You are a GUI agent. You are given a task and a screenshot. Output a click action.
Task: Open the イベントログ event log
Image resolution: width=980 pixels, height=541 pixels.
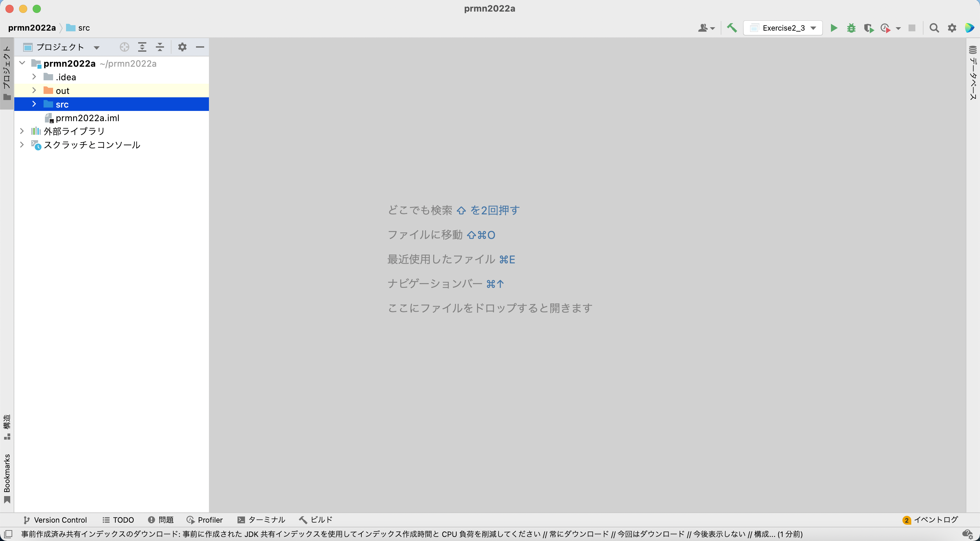(x=935, y=520)
